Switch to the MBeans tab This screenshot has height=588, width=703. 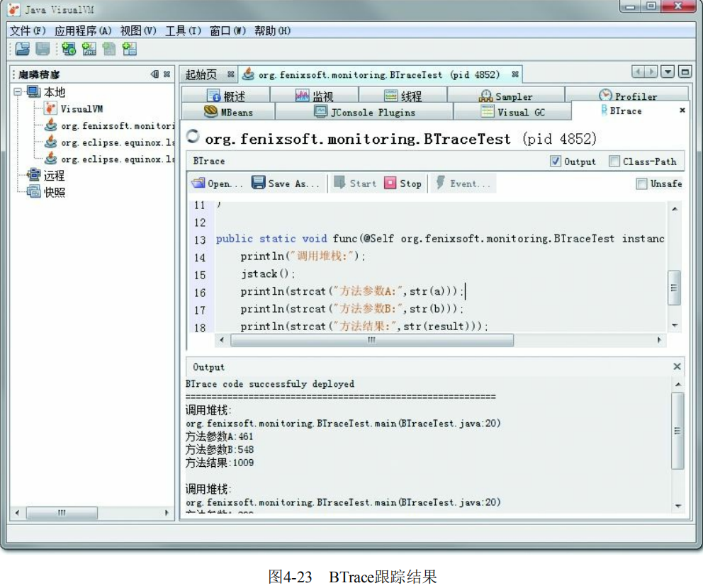coord(228,112)
